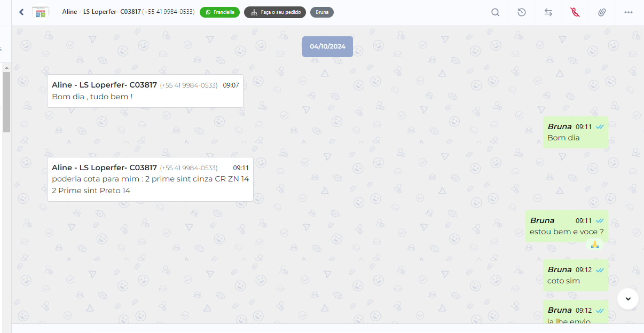Open conversation history clock icon

pos(522,12)
